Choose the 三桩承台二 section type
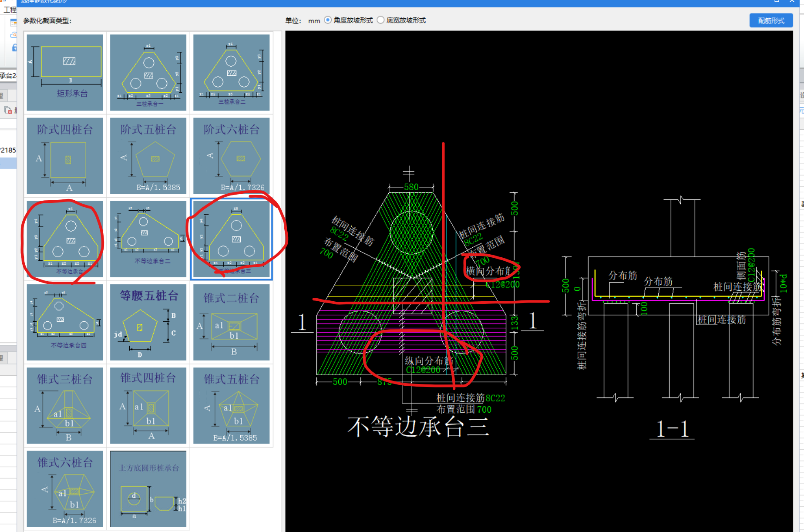 tap(231, 72)
